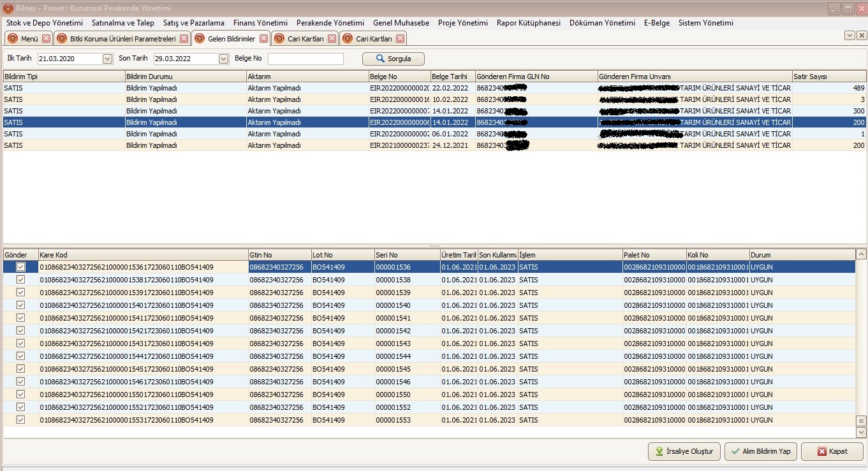Open tab list dropdown arrow at tab strip end
Viewport: 868px width, 471px height.
coord(850,36)
